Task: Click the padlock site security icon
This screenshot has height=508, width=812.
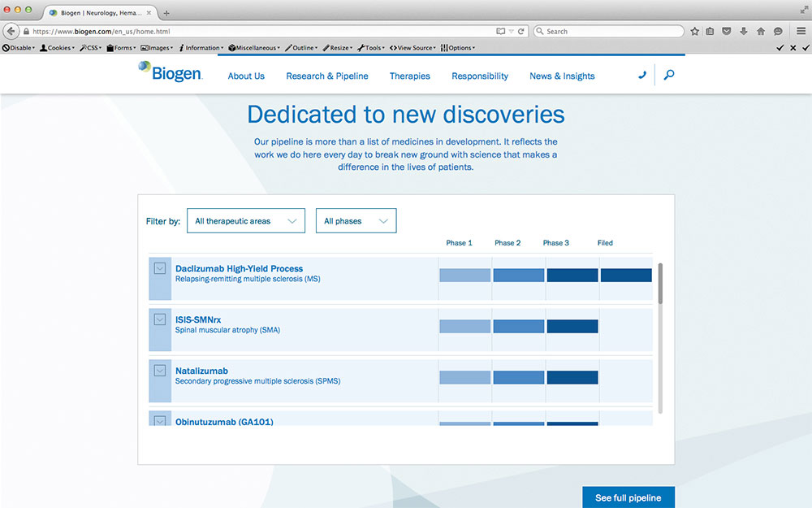Action: pyautogui.click(x=27, y=31)
